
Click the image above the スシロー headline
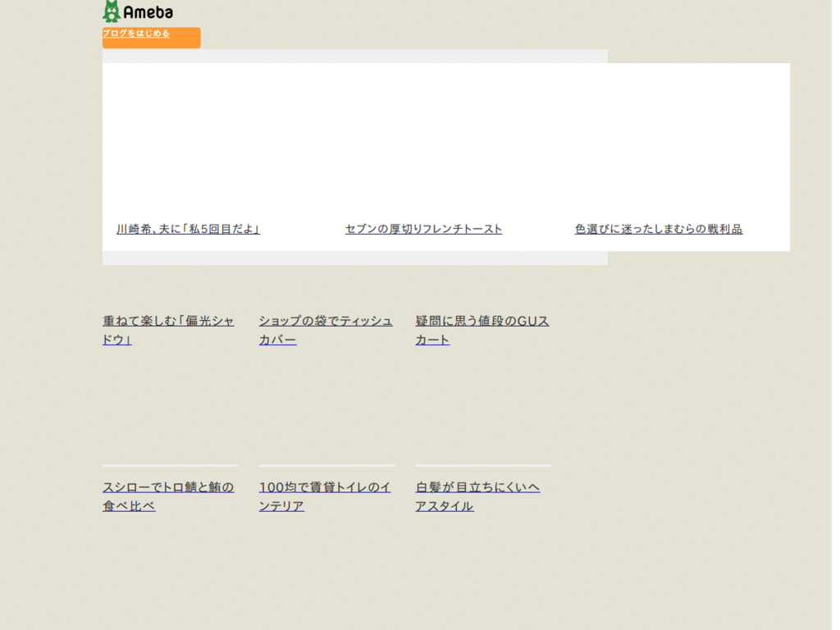(x=168, y=410)
